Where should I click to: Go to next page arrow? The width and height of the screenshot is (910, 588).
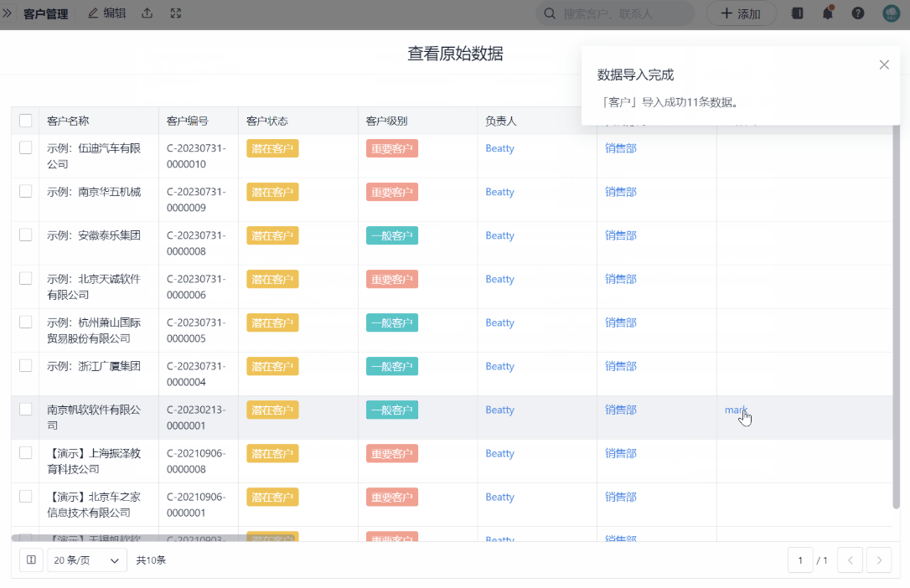[878, 560]
